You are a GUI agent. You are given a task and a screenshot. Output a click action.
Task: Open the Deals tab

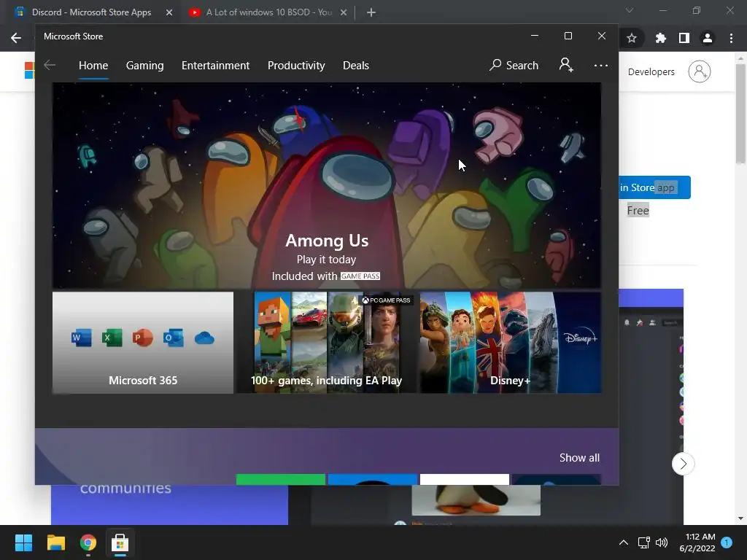coord(356,65)
